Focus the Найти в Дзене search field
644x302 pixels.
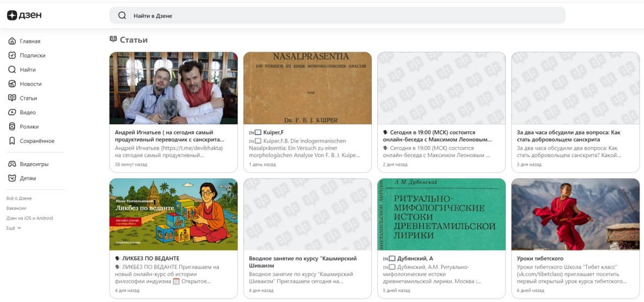(x=337, y=16)
